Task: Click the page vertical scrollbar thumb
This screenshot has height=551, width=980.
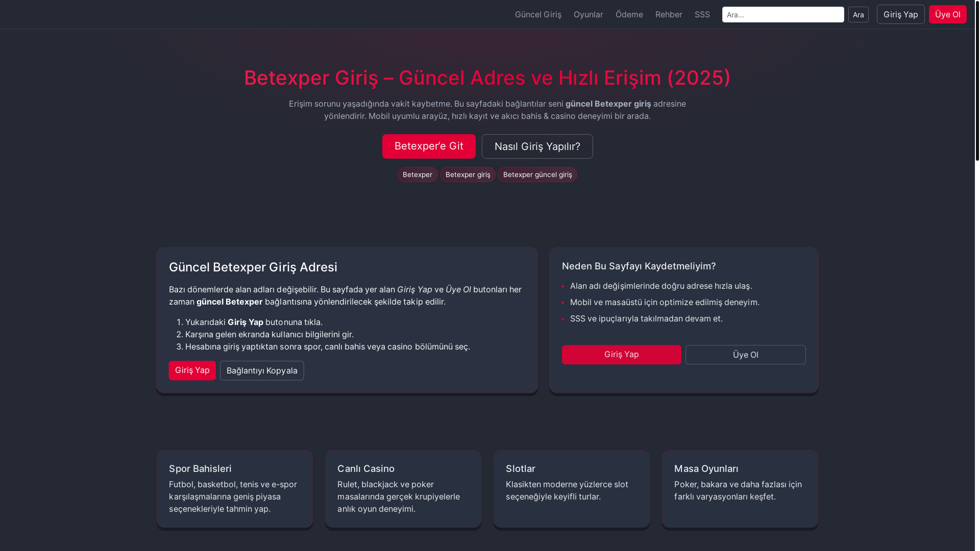Action: (977, 81)
